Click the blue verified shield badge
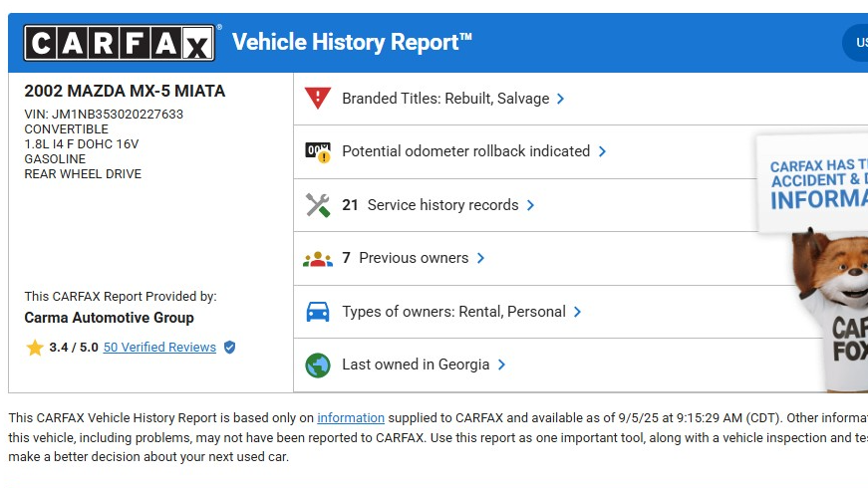The width and height of the screenshot is (868, 488). pyautogui.click(x=230, y=348)
